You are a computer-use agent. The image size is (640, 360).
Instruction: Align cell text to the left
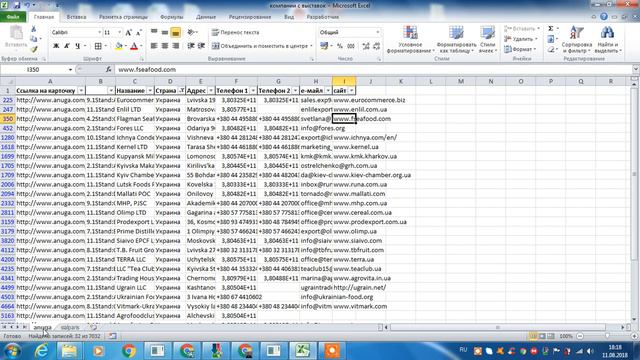154,46
